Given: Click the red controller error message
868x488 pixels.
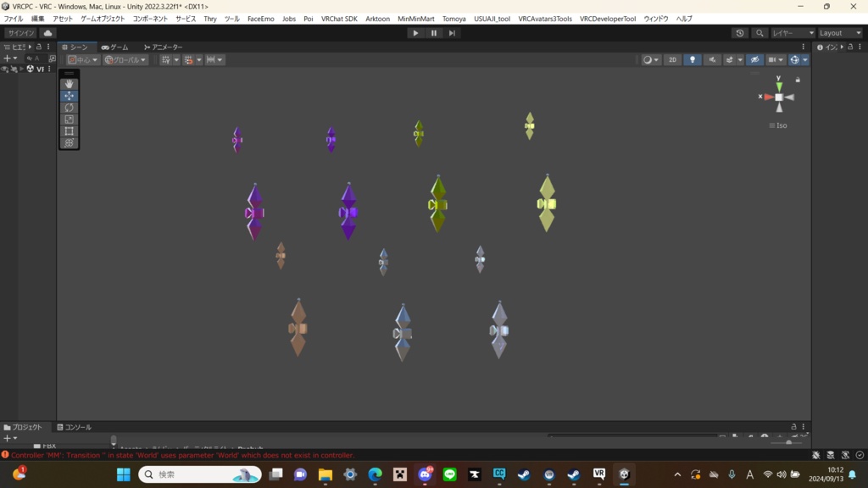Looking at the screenshot, I should click(183, 455).
